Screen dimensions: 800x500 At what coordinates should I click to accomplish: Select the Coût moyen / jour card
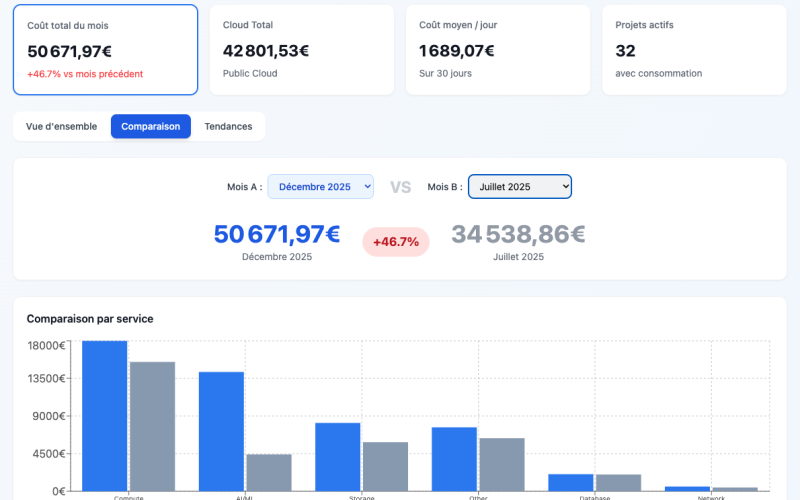pyautogui.click(x=497, y=50)
